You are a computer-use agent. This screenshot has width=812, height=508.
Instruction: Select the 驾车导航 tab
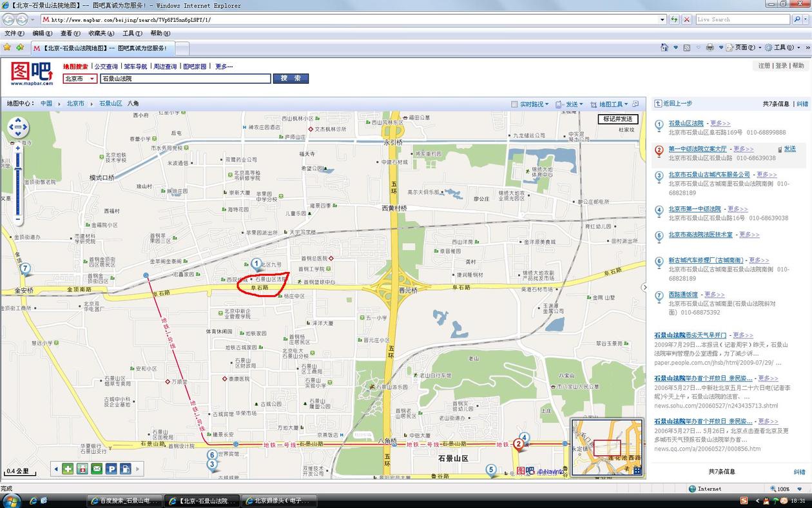(x=135, y=66)
